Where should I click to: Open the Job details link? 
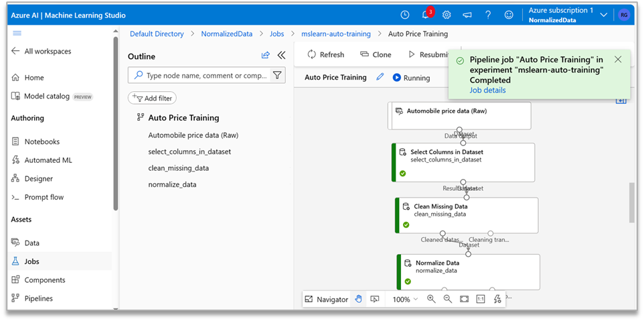click(487, 90)
